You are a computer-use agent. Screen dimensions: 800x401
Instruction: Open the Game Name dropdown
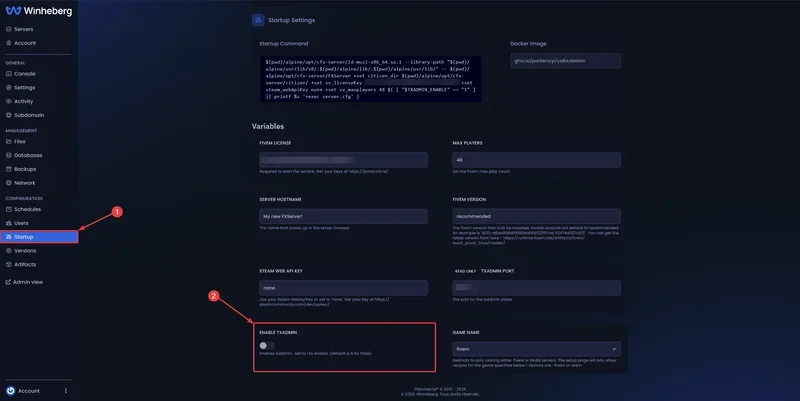pyautogui.click(x=537, y=349)
